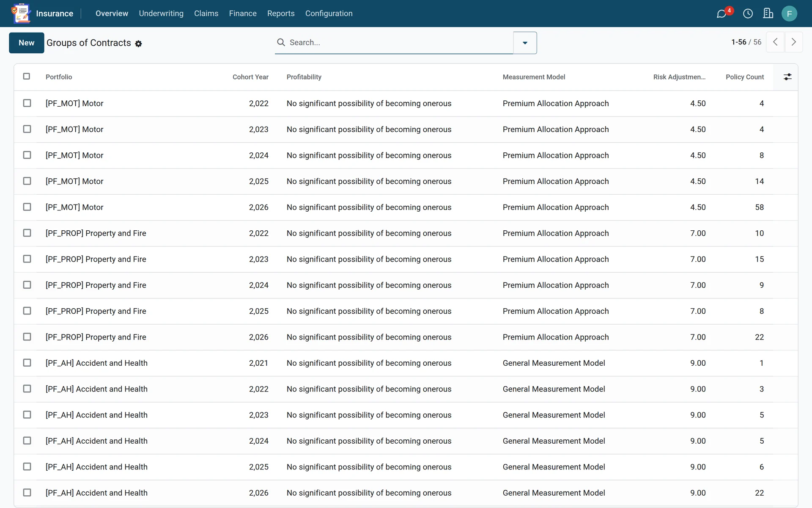Screen dimensions: 812x508
Task: Open the optional columns adjust icon
Action: click(787, 77)
